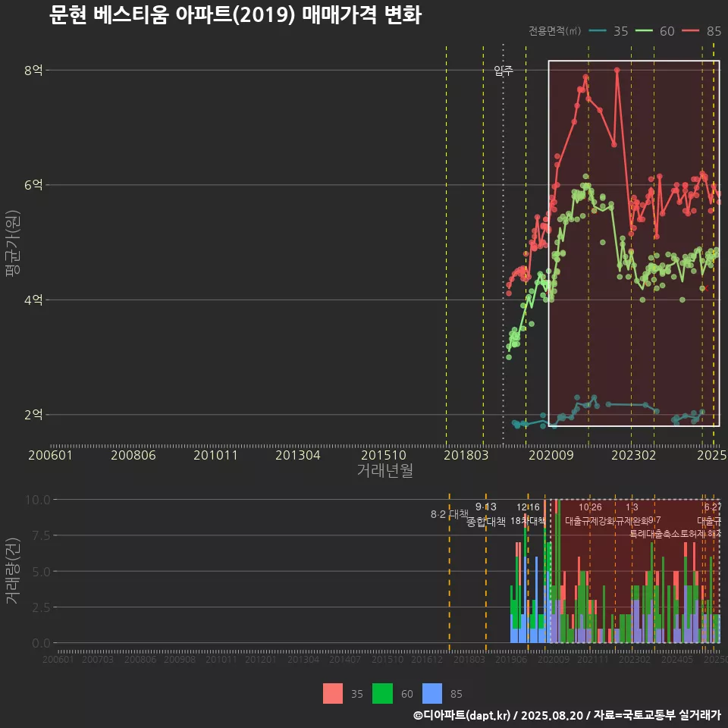The width and height of the screenshot is (728, 728).
Task: Click '202009' on the price chart axis
Action: (x=551, y=455)
